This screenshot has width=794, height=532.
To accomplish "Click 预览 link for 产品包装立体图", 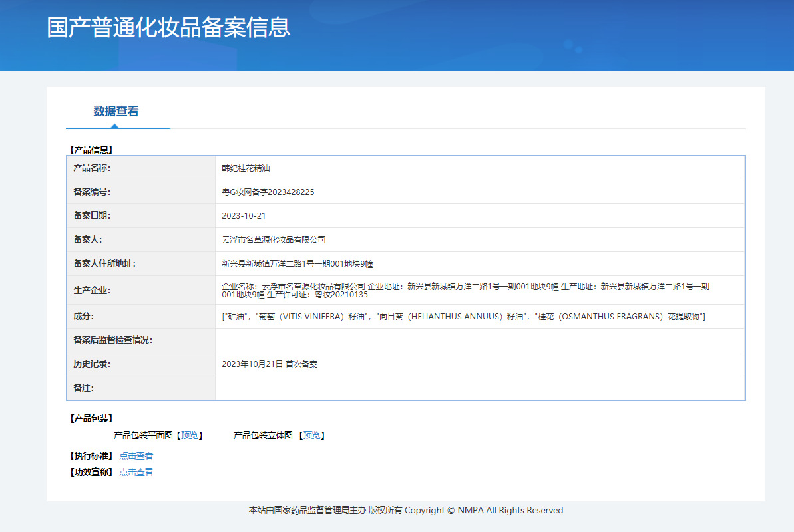I will click(312, 436).
